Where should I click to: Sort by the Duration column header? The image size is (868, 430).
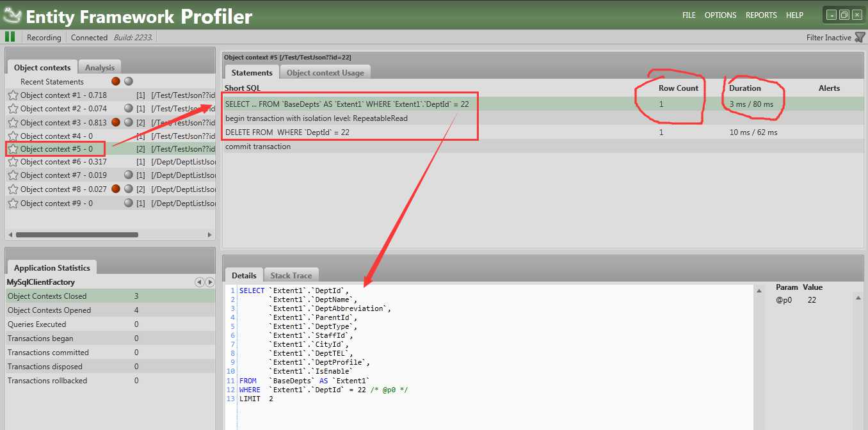745,88
